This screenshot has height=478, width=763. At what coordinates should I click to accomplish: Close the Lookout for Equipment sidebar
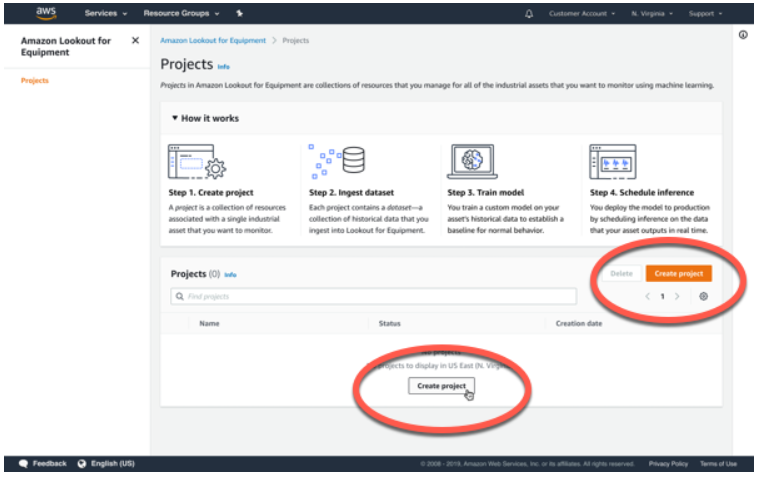tap(135, 40)
